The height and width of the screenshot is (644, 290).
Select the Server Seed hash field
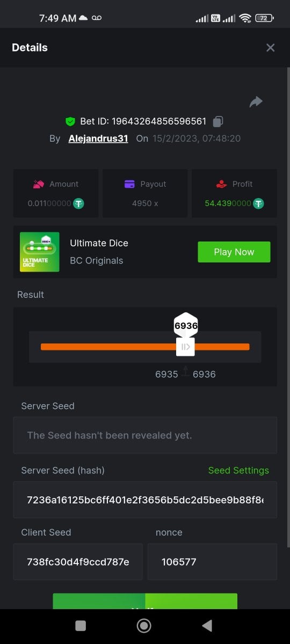click(145, 500)
